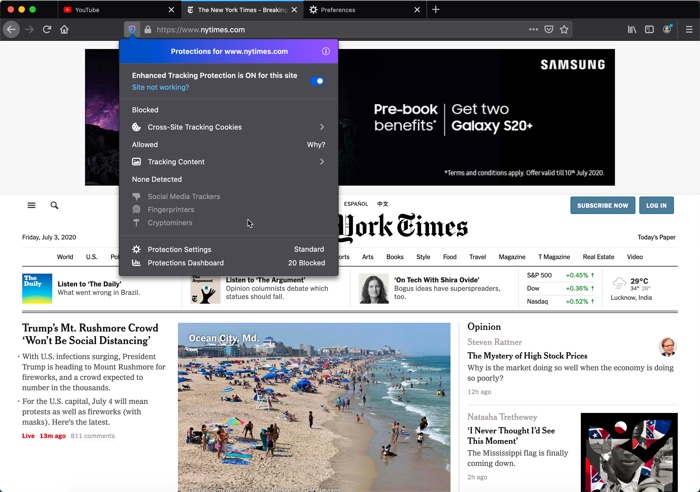Open the Firefox account avatar
Image resolution: width=700 pixels, height=492 pixels.
pyautogui.click(x=667, y=29)
